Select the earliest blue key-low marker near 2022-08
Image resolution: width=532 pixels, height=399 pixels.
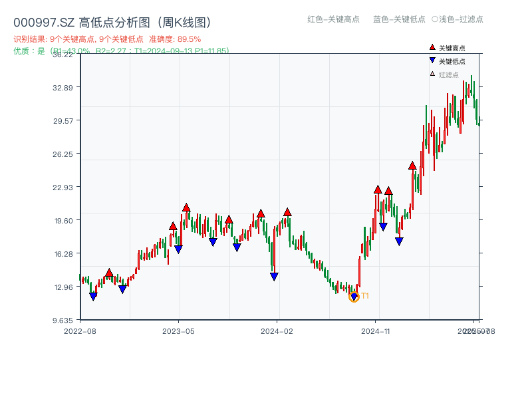(93, 297)
